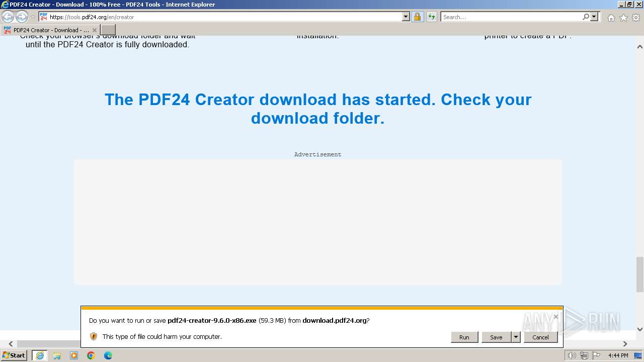
Task: Go back with the browser Back arrow
Action: (8, 17)
